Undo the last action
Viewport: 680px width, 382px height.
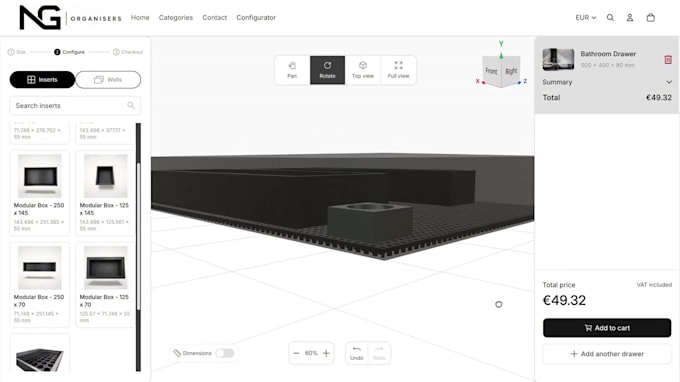[x=356, y=353]
